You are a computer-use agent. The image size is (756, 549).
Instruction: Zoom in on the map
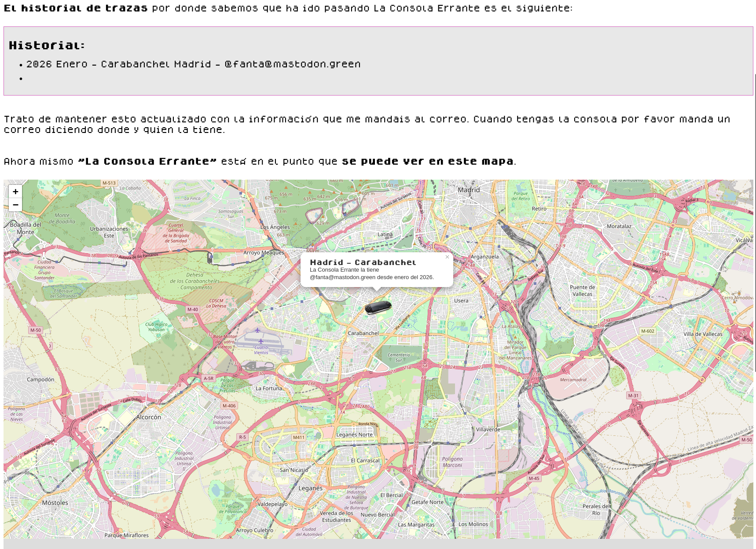(x=15, y=192)
